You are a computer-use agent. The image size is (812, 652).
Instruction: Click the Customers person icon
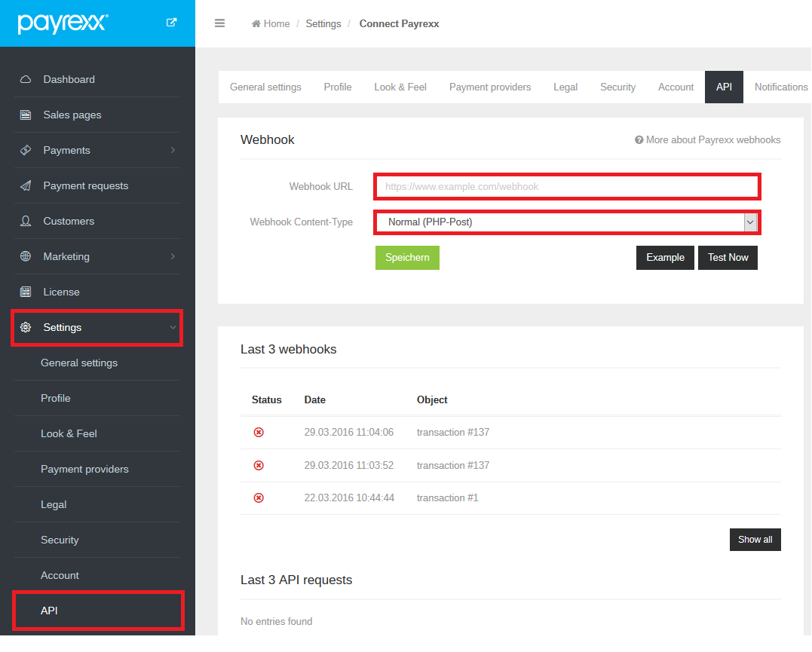coord(26,221)
